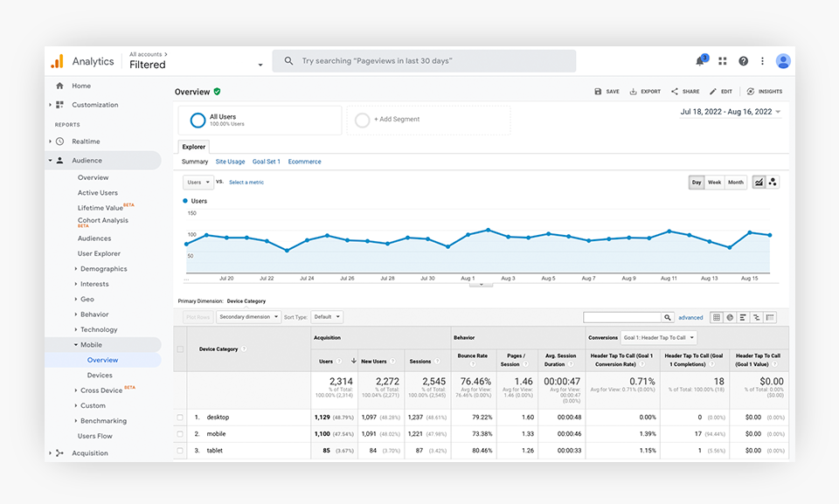Open the three-dot more options menu
The height and width of the screenshot is (504, 839).
coord(762,61)
